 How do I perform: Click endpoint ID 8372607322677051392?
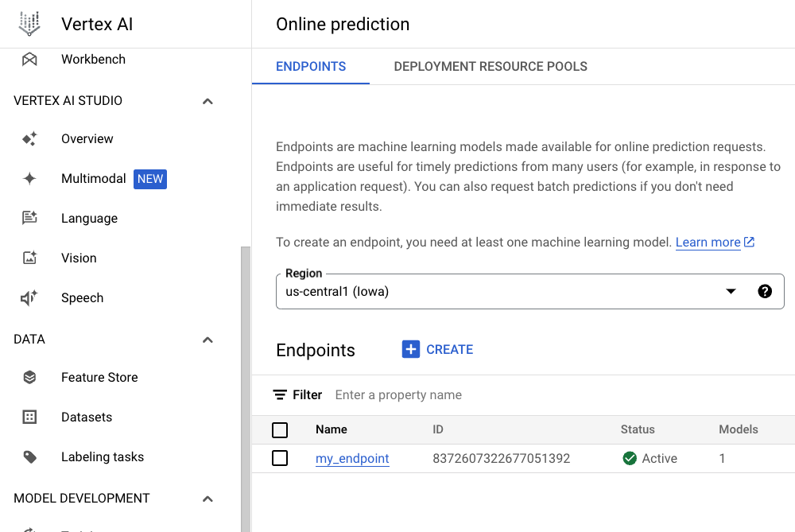tap(501, 459)
